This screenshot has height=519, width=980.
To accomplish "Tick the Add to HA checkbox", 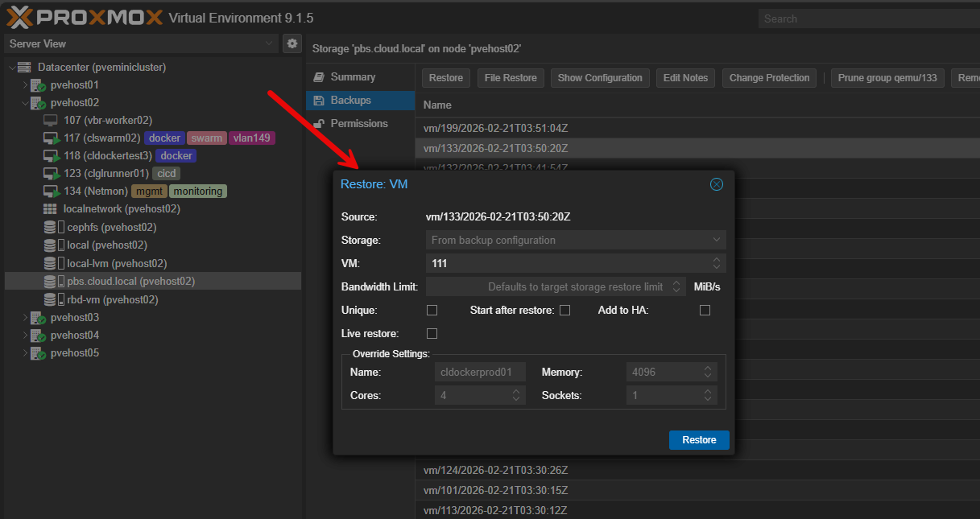I will [x=705, y=311].
